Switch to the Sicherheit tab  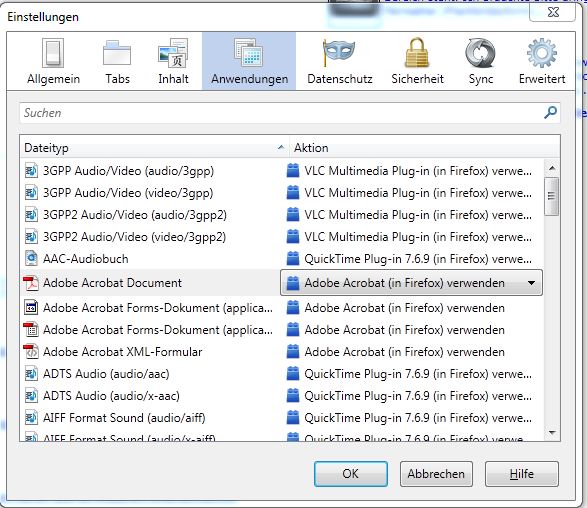(417, 61)
